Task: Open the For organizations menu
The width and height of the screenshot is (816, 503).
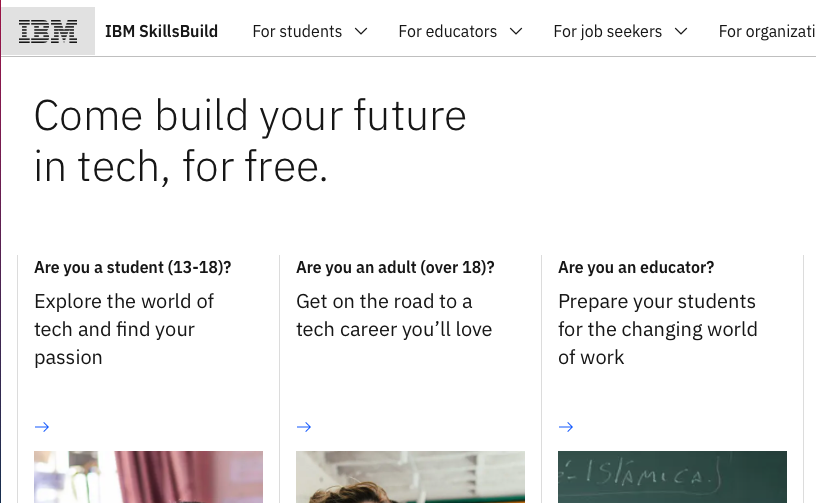Action: click(767, 32)
